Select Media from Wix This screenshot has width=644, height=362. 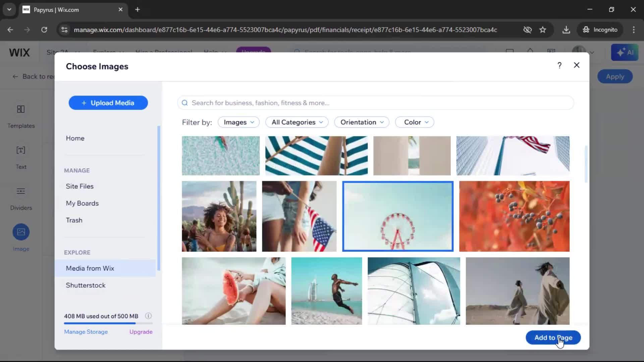coord(105,268)
